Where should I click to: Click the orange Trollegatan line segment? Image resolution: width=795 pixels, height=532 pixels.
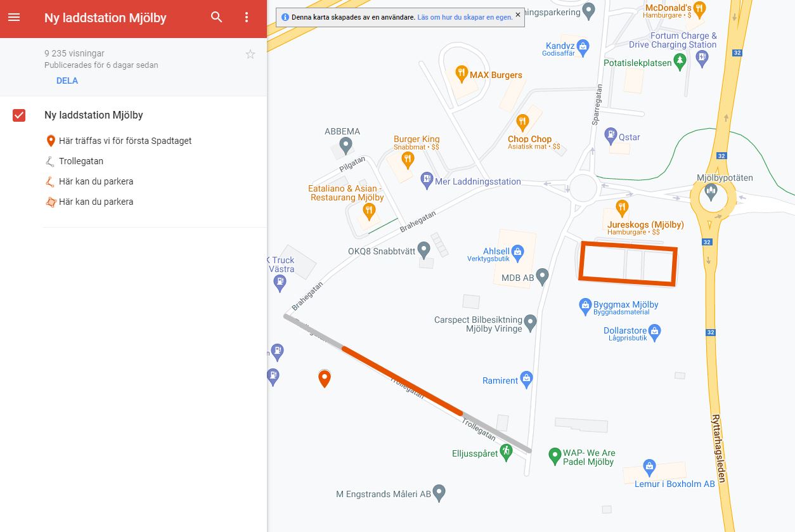(x=402, y=380)
